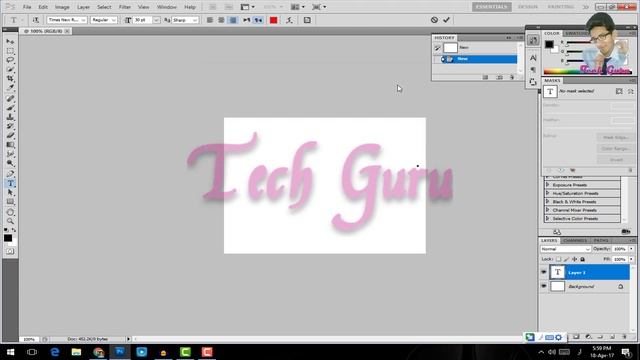
Task: Select the Zoom tool in the toolbox
Action: click(x=10, y=221)
